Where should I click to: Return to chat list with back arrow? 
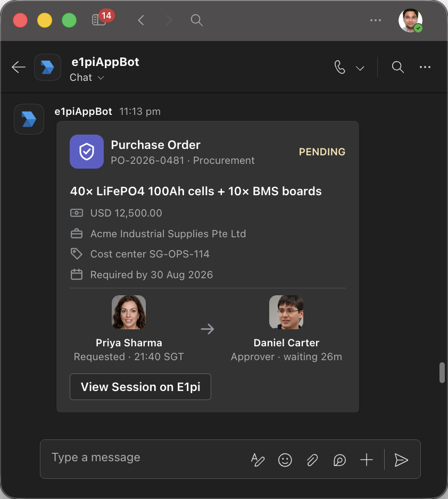(19, 67)
